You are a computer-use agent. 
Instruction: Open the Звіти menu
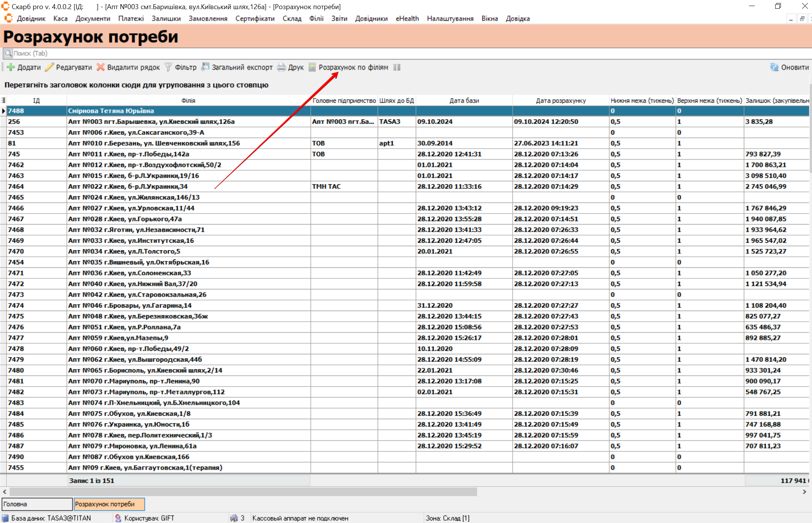click(x=339, y=19)
